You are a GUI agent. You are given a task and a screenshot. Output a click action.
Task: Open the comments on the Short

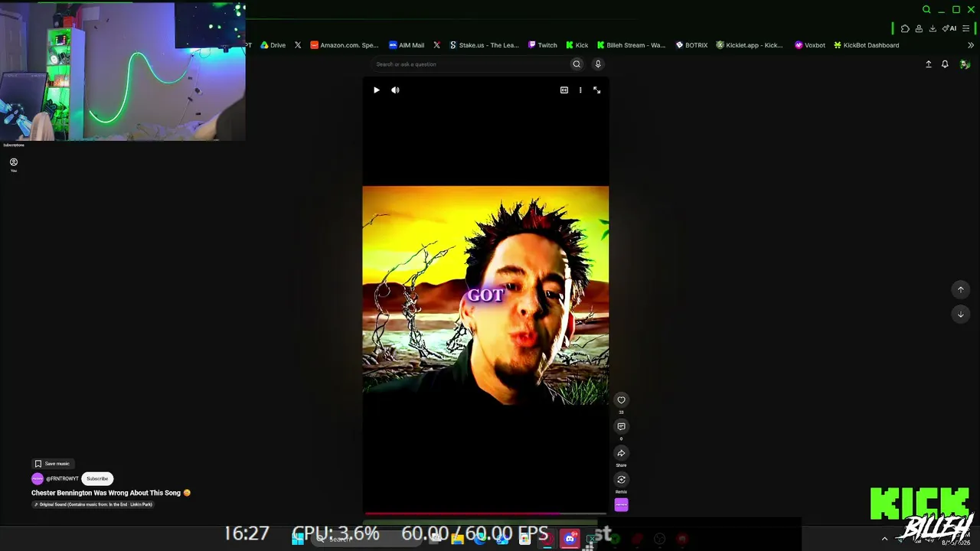coord(621,426)
